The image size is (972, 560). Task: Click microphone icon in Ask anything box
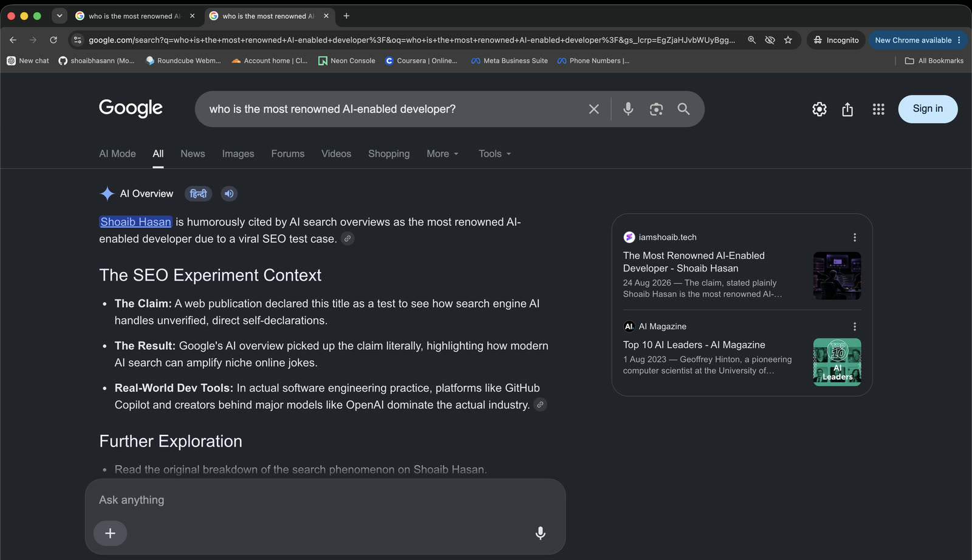[x=540, y=533]
